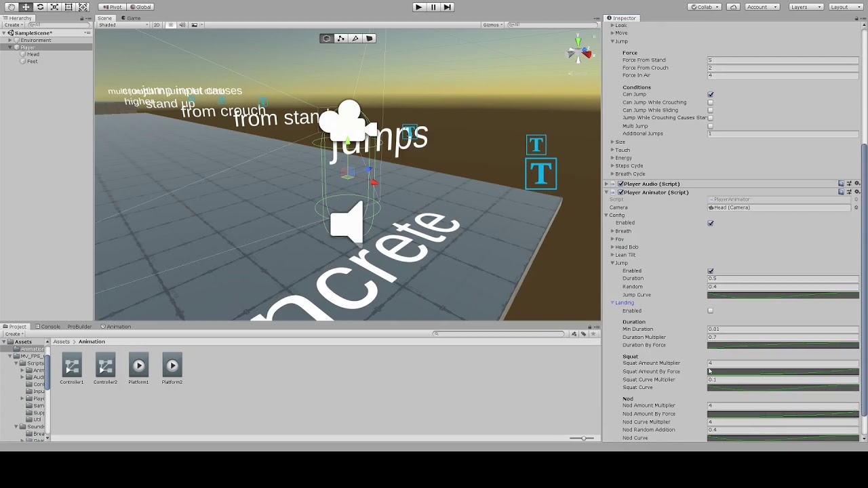The image size is (868, 488).
Task: Enable the Multi Jump checkbox
Action: [711, 126]
